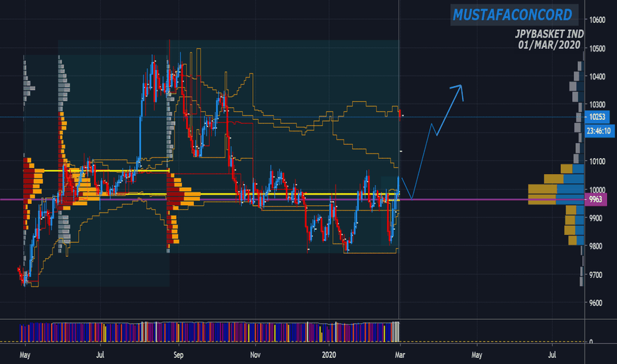Click the purple 9963 price label

595,199
